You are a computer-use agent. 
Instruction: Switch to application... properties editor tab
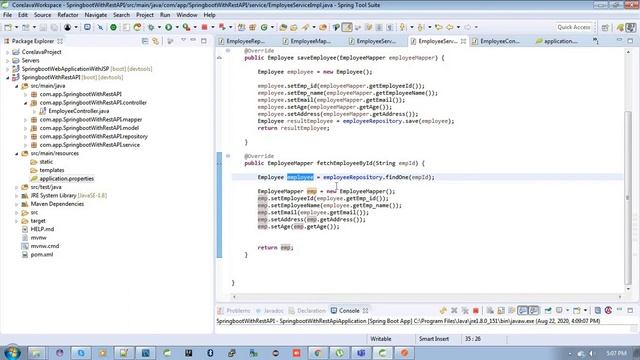click(560, 41)
